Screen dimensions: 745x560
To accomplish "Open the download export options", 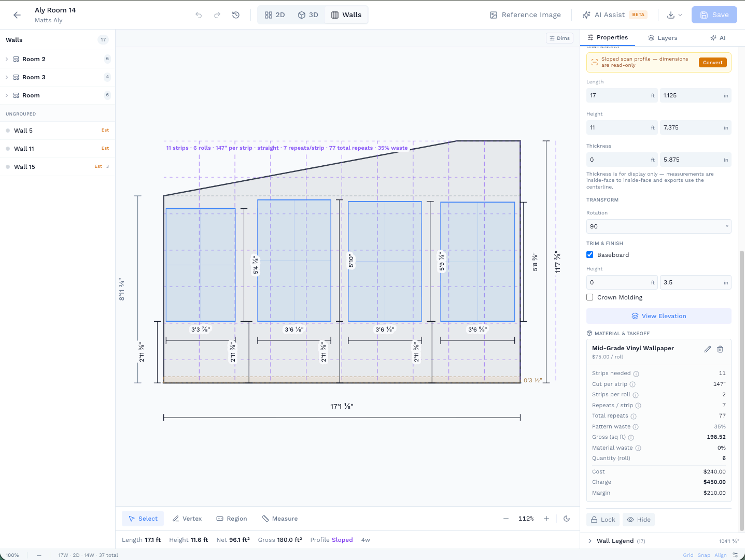I will point(674,15).
